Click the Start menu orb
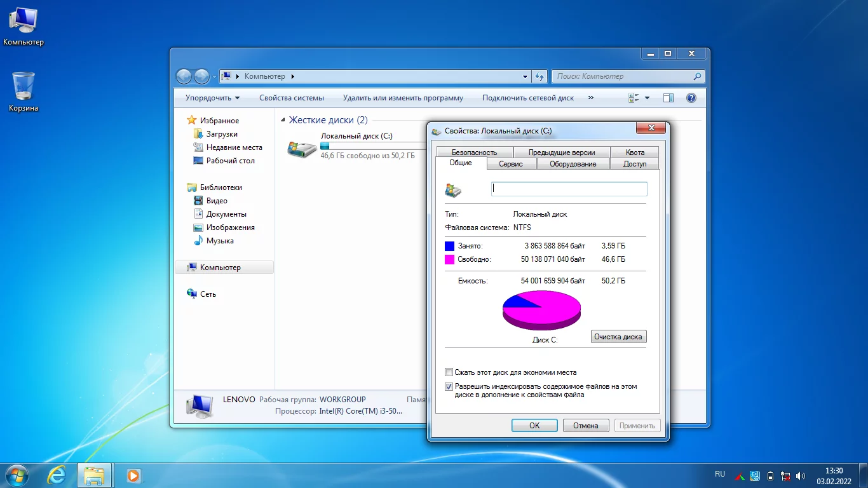This screenshot has height=488, width=868. coord(17,475)
